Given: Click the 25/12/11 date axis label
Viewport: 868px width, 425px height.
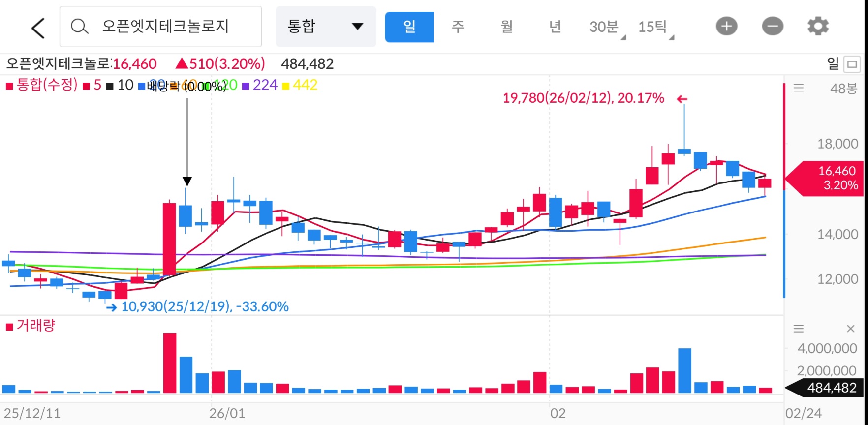Looking at the screenshot, I should [x=32, y=413].
